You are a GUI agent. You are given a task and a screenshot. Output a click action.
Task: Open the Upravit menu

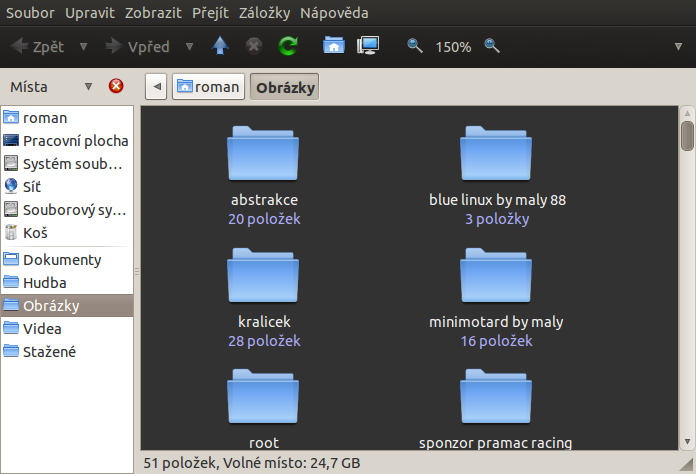pyautogui.click(x=90, y=13)
